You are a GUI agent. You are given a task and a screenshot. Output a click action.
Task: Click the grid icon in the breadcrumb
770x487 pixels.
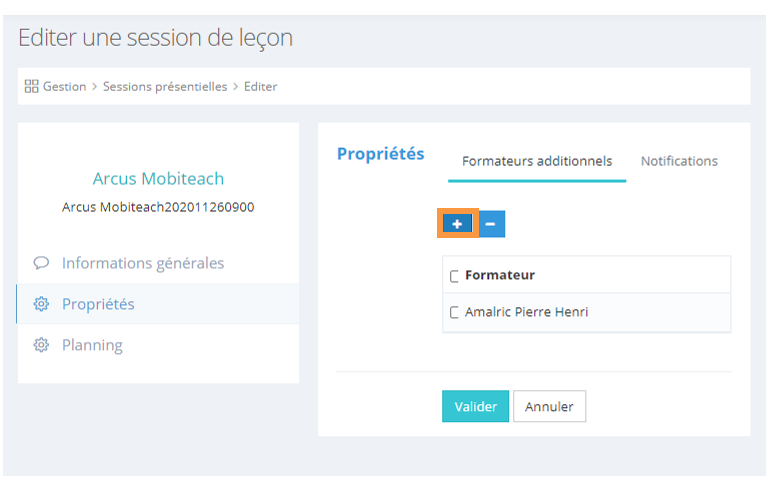point(31,87)
